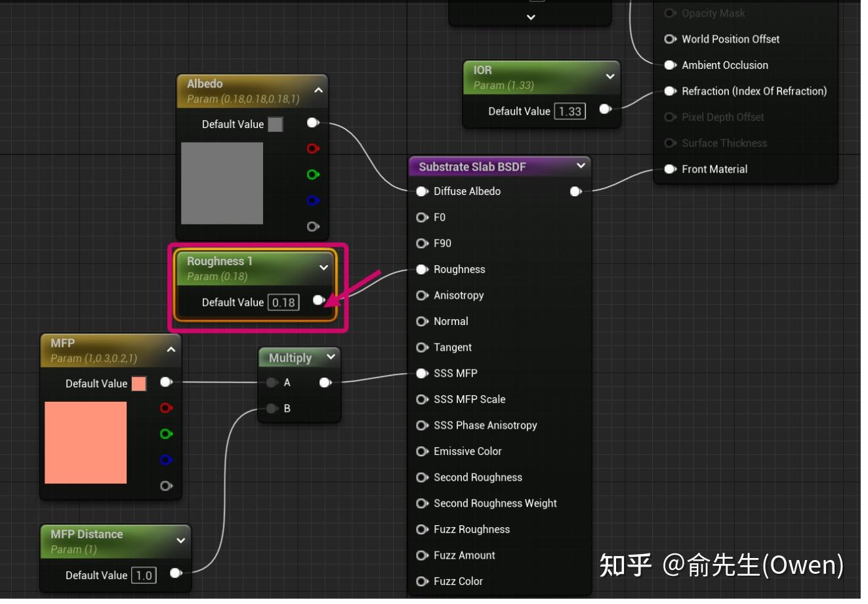Viewport: 868px width, 604px height.
Task: Click the Front Material input pin on the result node
Action: click(670, 169)
